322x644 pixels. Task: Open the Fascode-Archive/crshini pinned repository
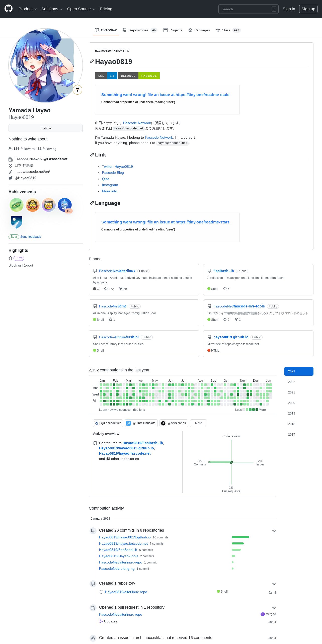[119, 337]
